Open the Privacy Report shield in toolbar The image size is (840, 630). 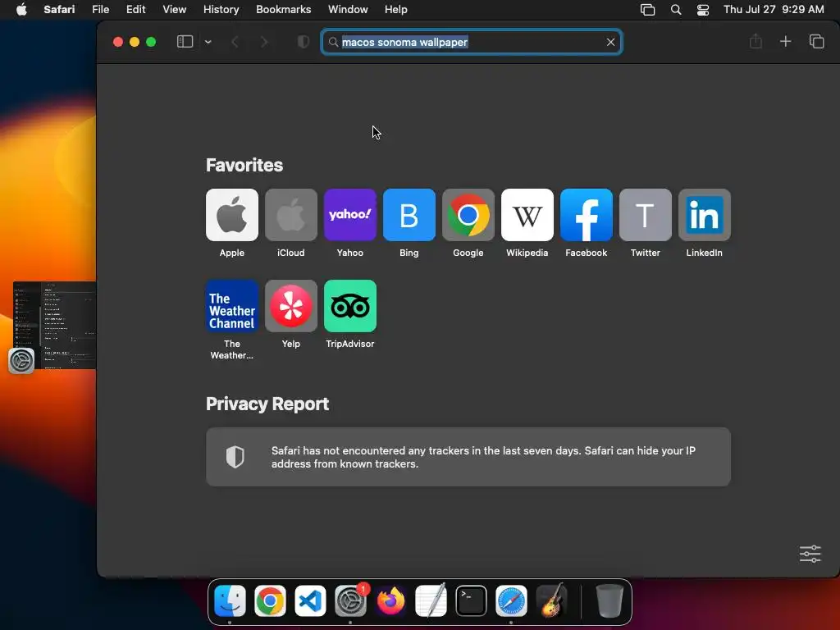(304, 42)
